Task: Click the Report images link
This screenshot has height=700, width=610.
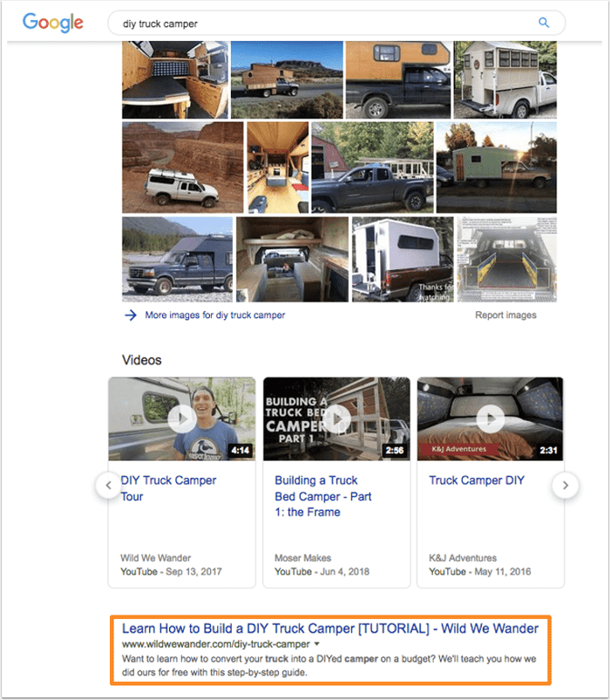Action: (x=505, y=316)
